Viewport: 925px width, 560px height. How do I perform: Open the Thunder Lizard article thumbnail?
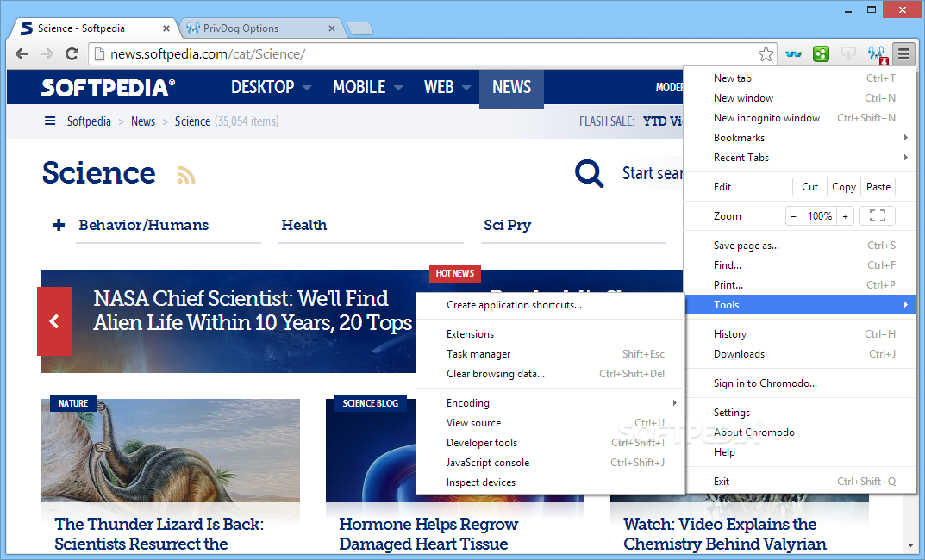coord(171,451)
